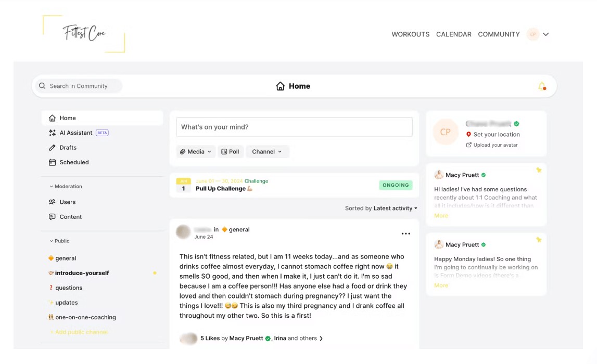Go to WORKOUTS in top navigation
This screenshot has width=597, height=364.
pyautogui.click(x=410, y=34)
